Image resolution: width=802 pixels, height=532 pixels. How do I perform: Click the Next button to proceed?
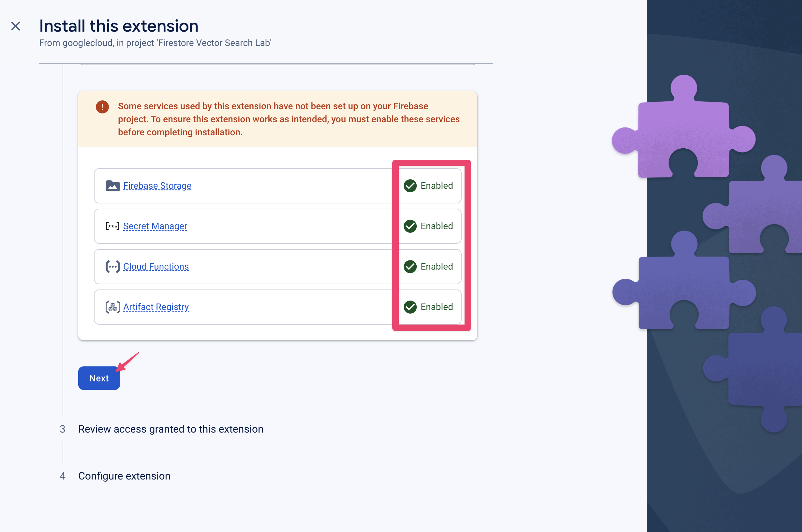(x=99, y=377)
